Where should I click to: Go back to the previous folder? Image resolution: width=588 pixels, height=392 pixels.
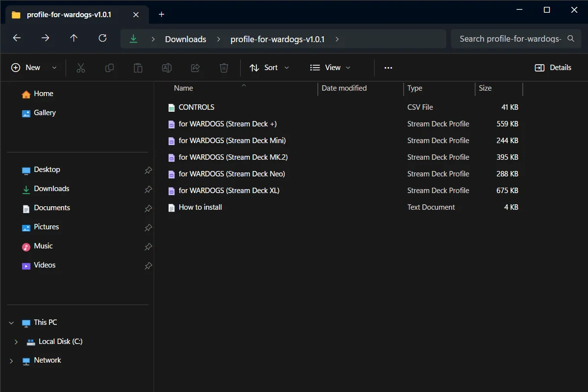click(17, 38)
